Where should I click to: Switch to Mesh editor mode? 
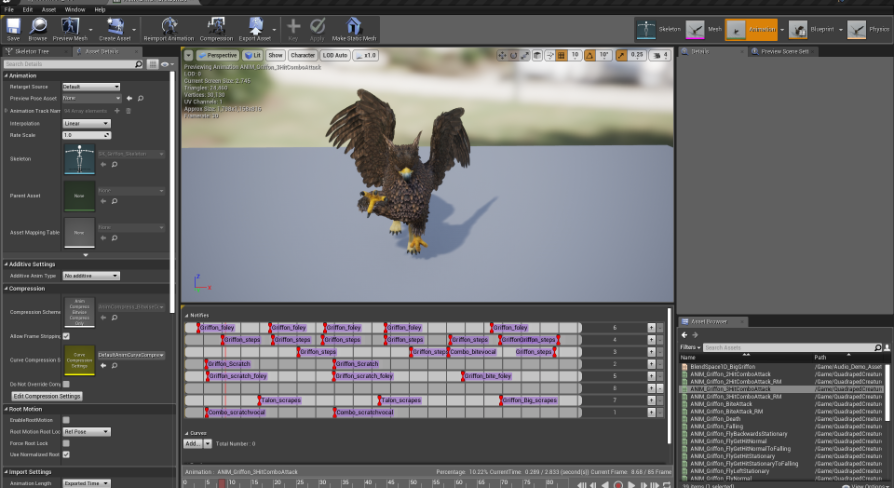coord(704,29)
